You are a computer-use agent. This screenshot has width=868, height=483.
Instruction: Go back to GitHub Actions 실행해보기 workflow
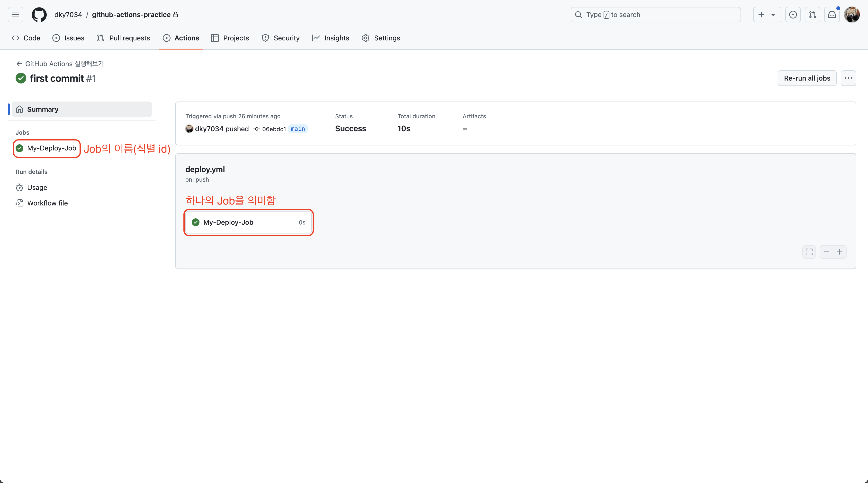pos(60,64)
